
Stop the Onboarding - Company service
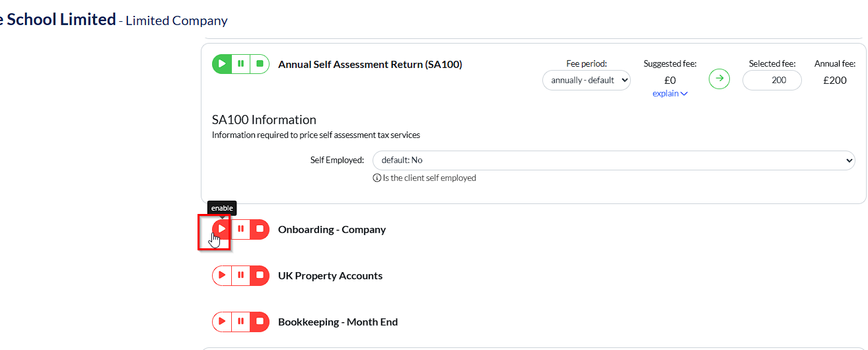pos(260,229)
